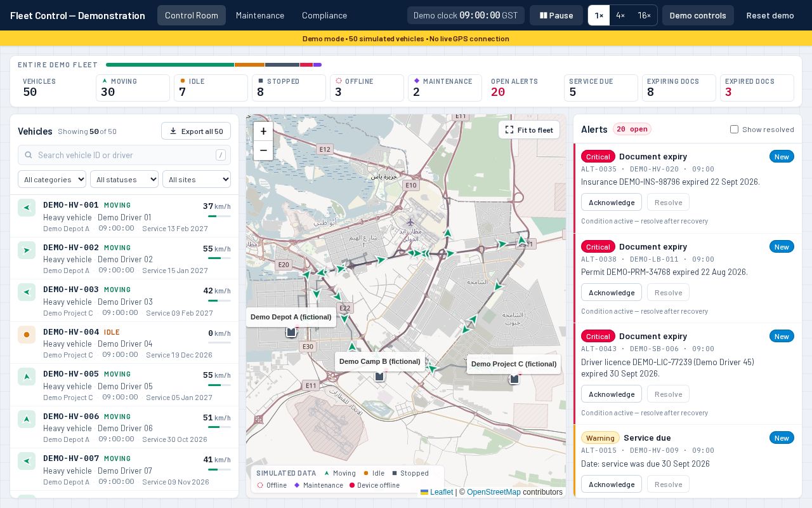
Task: Set simulation speed to 4×
Action: pos(620,15)
